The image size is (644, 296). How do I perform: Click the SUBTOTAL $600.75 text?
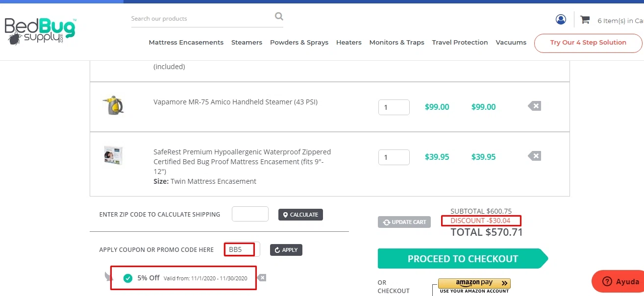tap(481, 211)
